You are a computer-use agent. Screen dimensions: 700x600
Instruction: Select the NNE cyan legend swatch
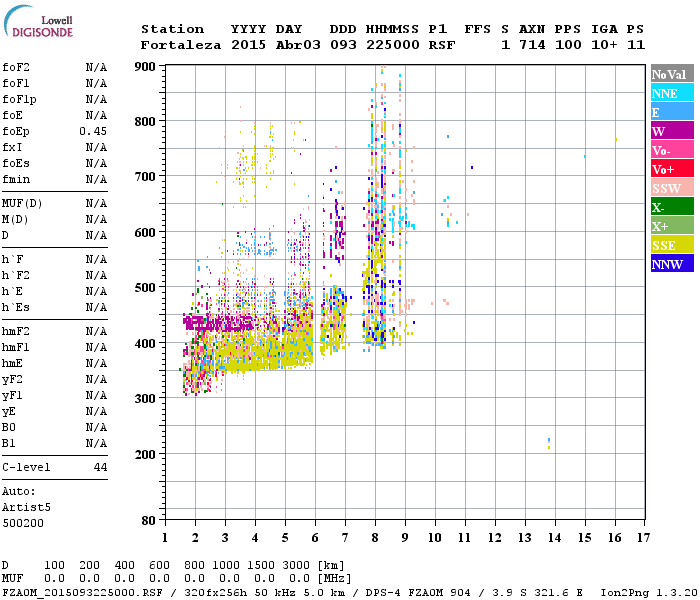tap(672, 93)
